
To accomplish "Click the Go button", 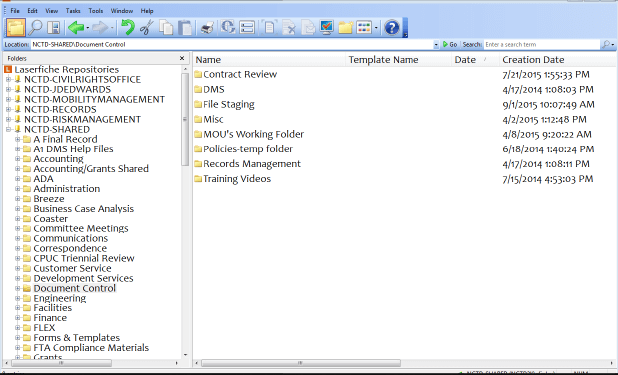I will (450, 45).
